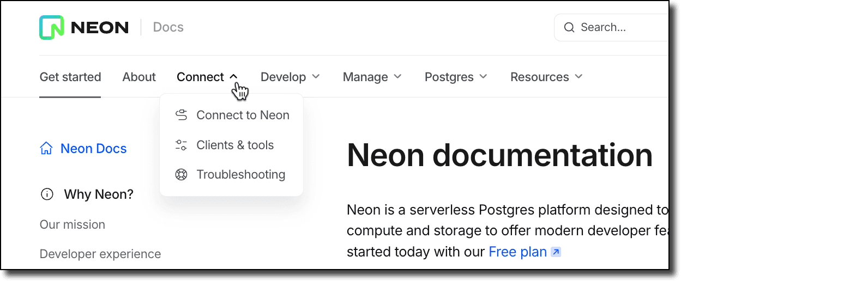Viewport: 868px width, 281px height.
Task: Click the home icon beside Neon Docs
Action: point(46,148)
